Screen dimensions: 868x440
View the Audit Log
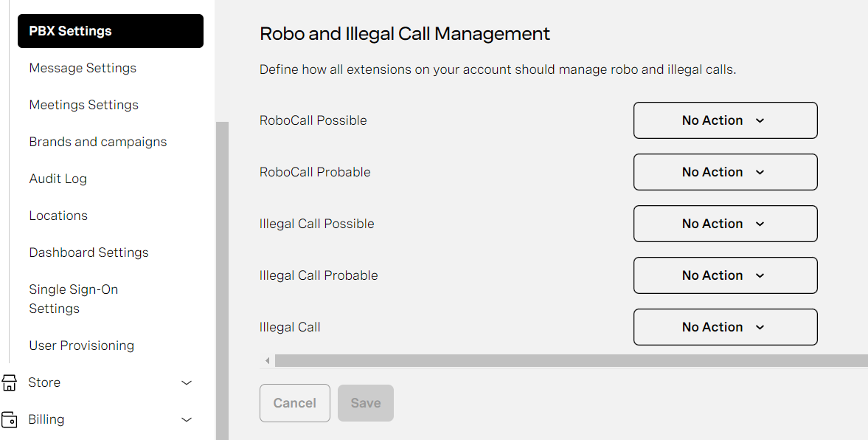coord(58,179)
